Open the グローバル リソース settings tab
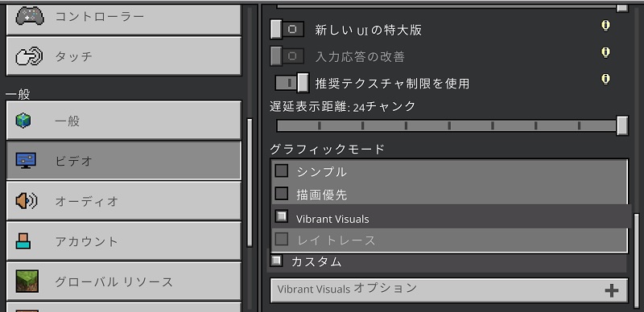The height and width of the screenshot is (312, 644). pyautogui.click(x=124, y=281)
